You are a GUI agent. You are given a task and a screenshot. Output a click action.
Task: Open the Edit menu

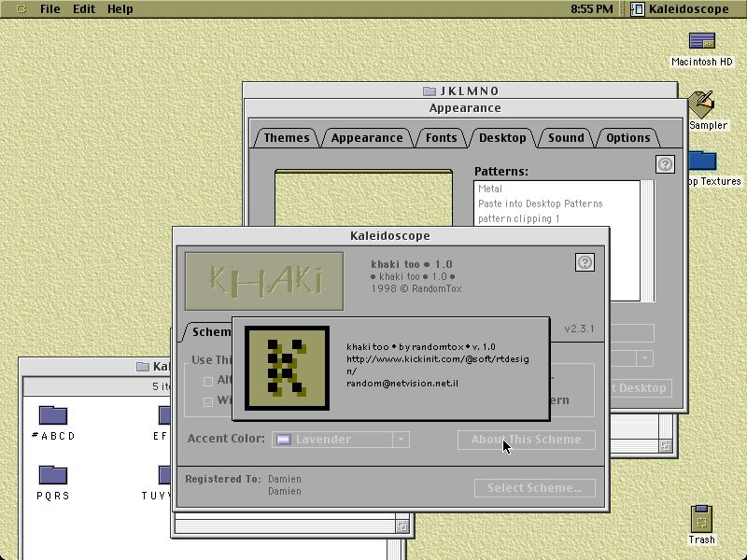click(84, 9)
